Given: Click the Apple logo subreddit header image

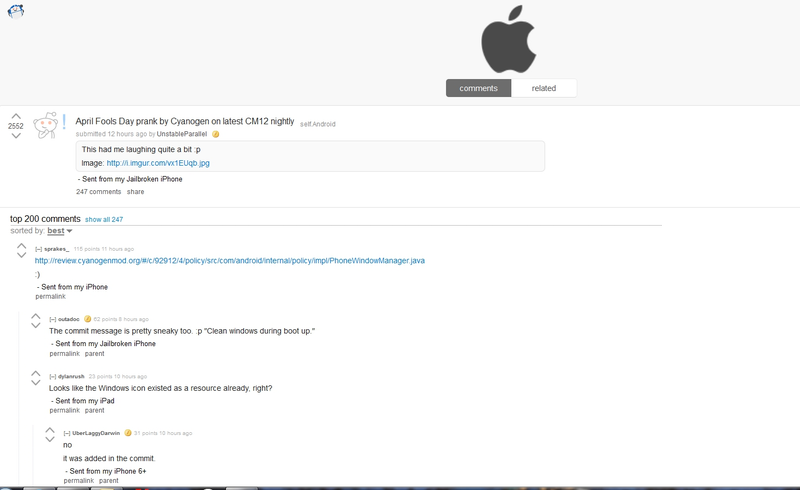Looking at the screenshot, I should [x=509, y=39].
